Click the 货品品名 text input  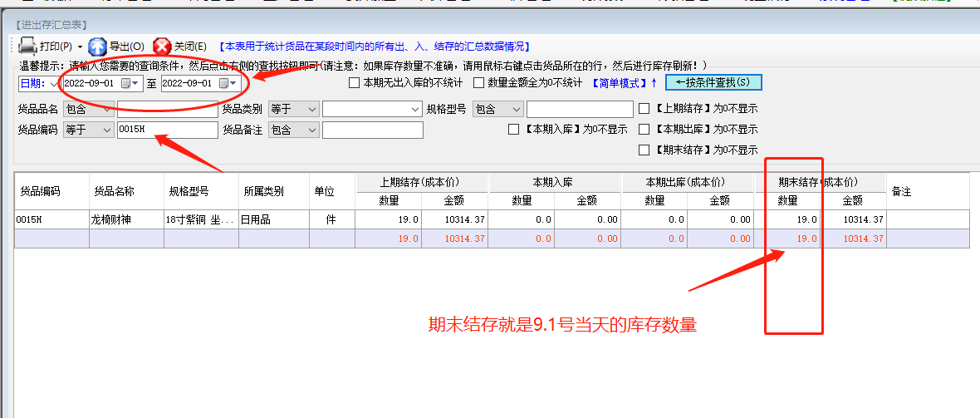(168, 109)
